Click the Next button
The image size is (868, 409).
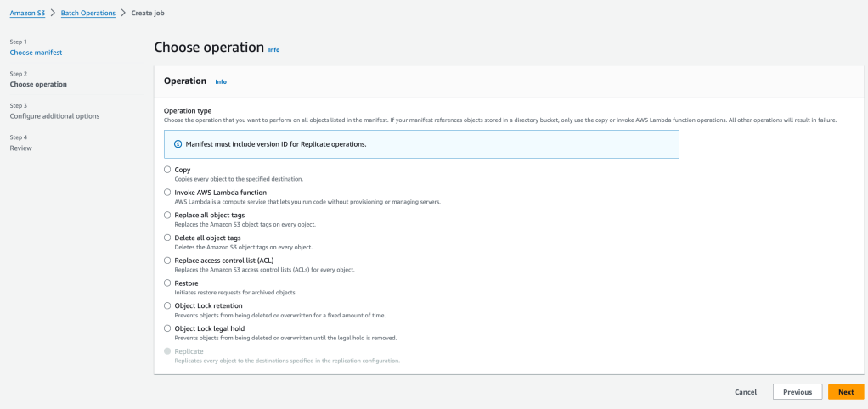[x=845, y=392]
